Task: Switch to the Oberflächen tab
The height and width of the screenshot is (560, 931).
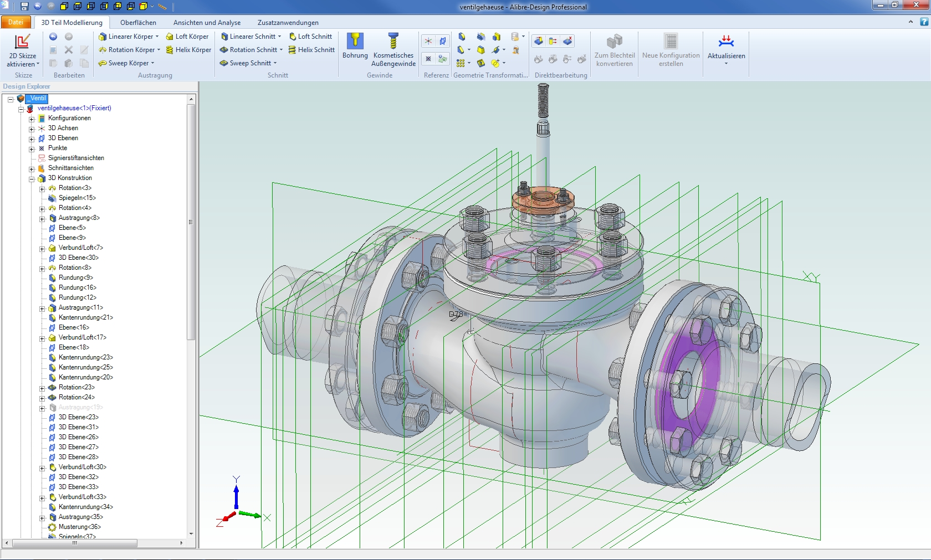Action: (138, 23)
